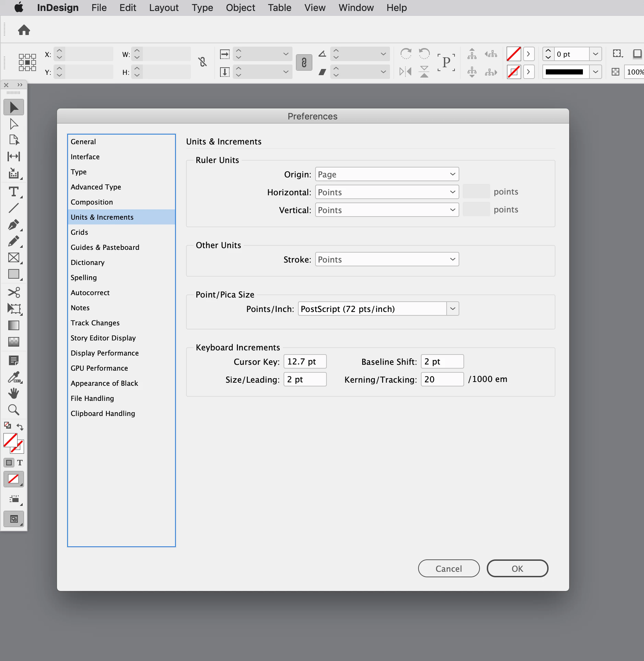This screenshot has height=661, width=644.
Task: Toggle the Apply None button in toolbox
Action: click(14, 479)
